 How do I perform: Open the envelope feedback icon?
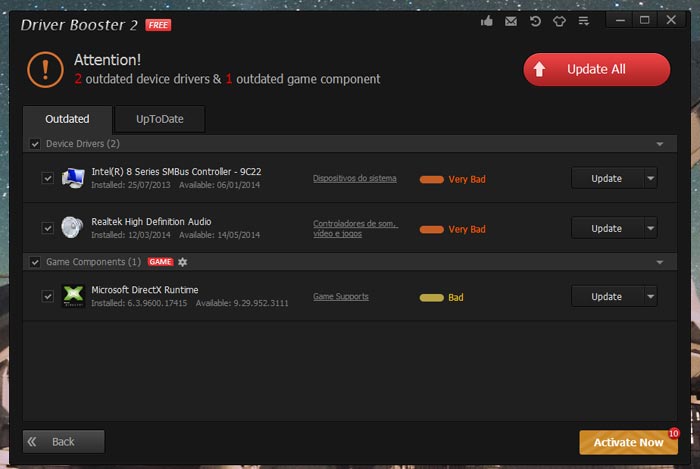(x=511, y=21)
